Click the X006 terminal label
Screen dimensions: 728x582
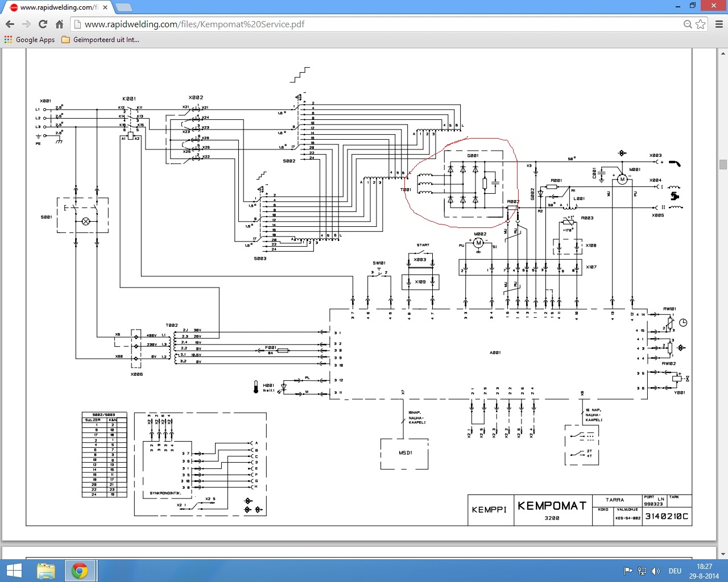pyautogui.click(x=136, y=374)
